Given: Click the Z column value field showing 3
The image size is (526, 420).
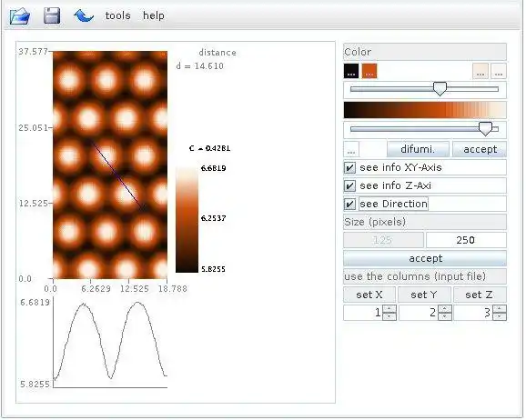Looking at the screenshot, I should 473,313.
